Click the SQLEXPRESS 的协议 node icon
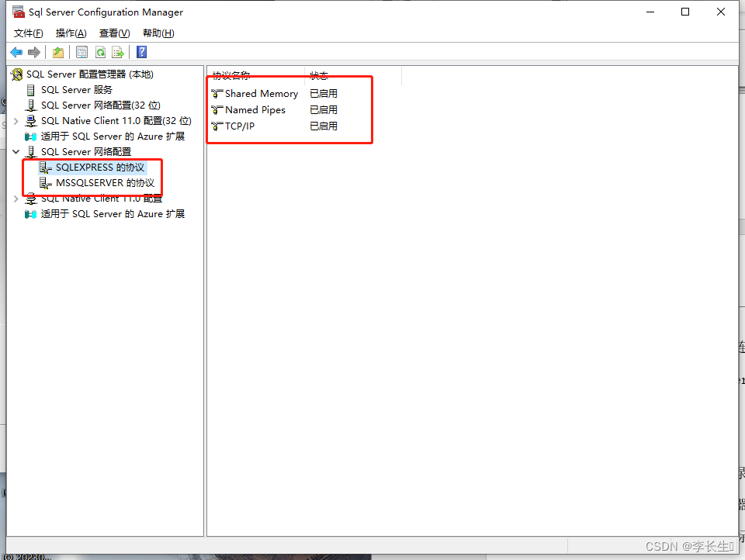Image resolution: width=745 pixels, height=560 pixels. (46, 168)
